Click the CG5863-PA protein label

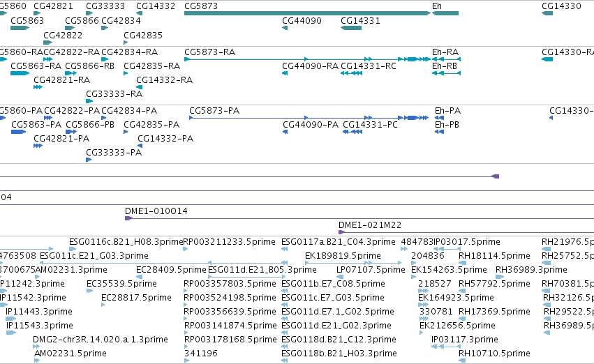[36, 125]
